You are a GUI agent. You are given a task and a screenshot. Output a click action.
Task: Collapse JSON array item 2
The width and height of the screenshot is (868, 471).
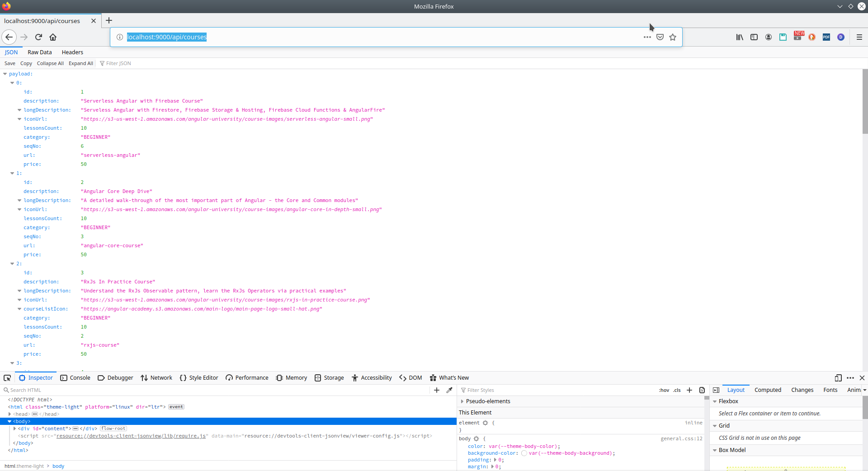click(12, 264)
